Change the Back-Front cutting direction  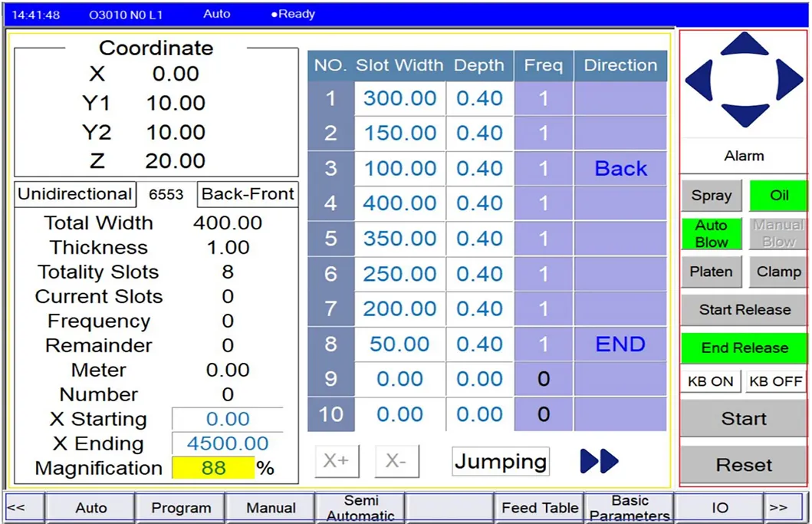(x=247, y=194)
